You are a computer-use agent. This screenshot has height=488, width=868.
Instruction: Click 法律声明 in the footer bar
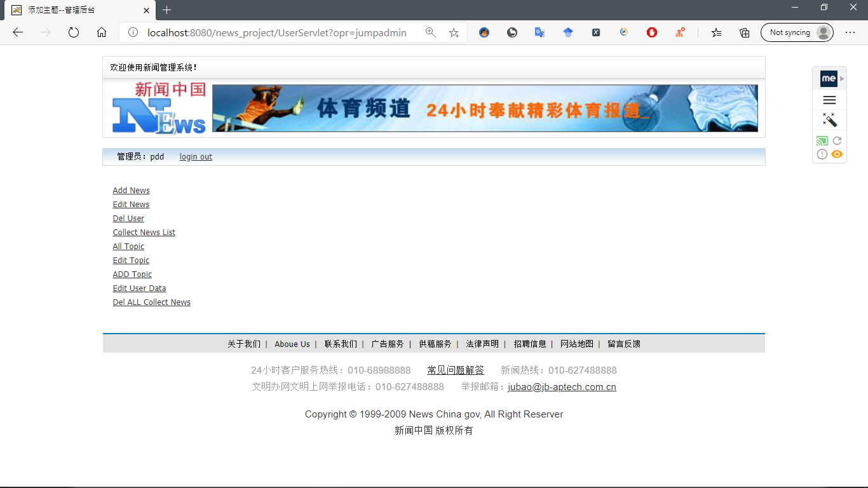[482, 344]
